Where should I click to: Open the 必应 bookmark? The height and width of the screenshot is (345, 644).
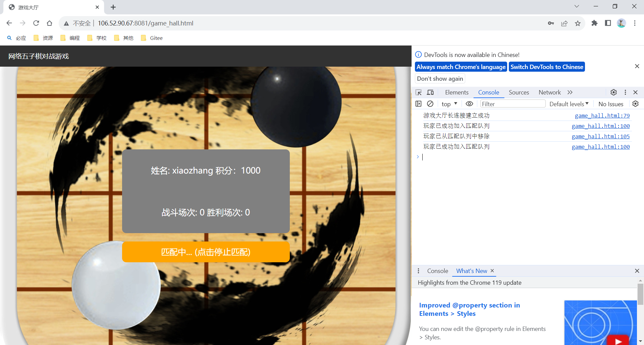click(x=17, y=38)
